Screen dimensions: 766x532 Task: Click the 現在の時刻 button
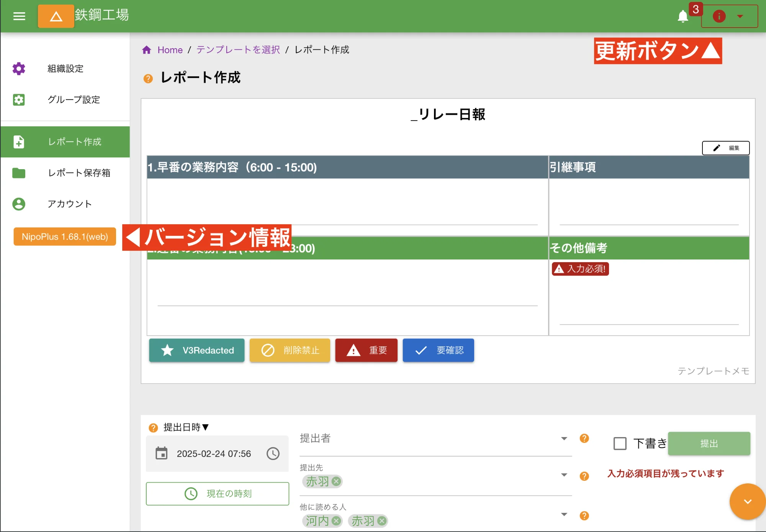[217, 493]
